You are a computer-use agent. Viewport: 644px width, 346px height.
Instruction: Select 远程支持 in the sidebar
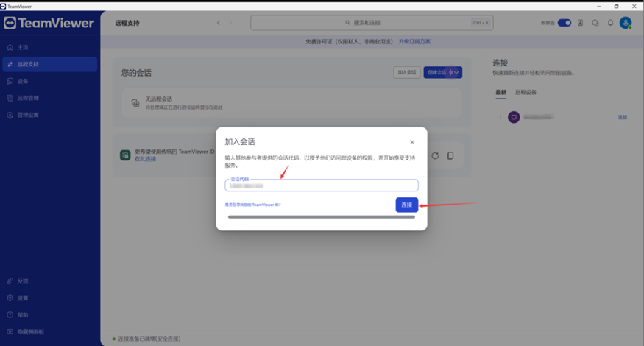click(50, 64)
